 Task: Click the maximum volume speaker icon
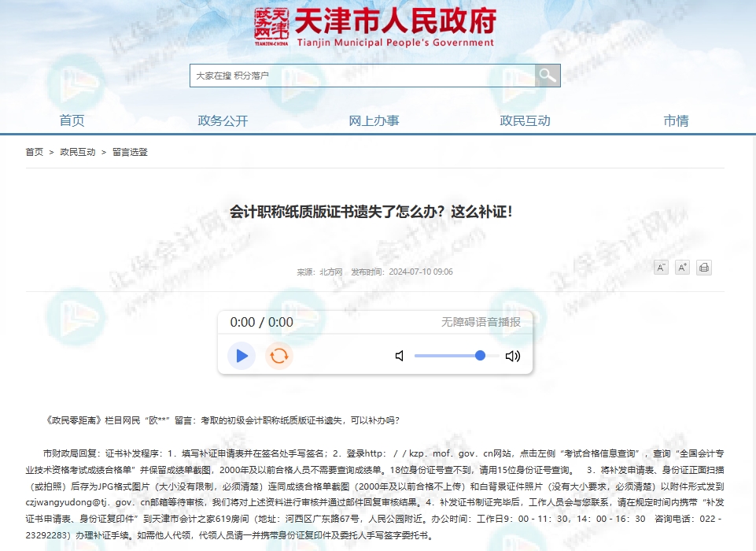point(513,356)
